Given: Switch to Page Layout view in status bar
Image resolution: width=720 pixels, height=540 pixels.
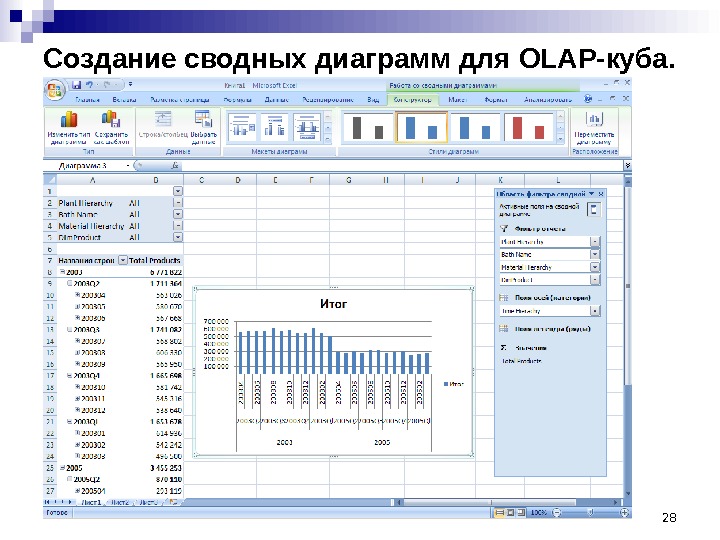Looking at the screenshot, I should [510, 512].
